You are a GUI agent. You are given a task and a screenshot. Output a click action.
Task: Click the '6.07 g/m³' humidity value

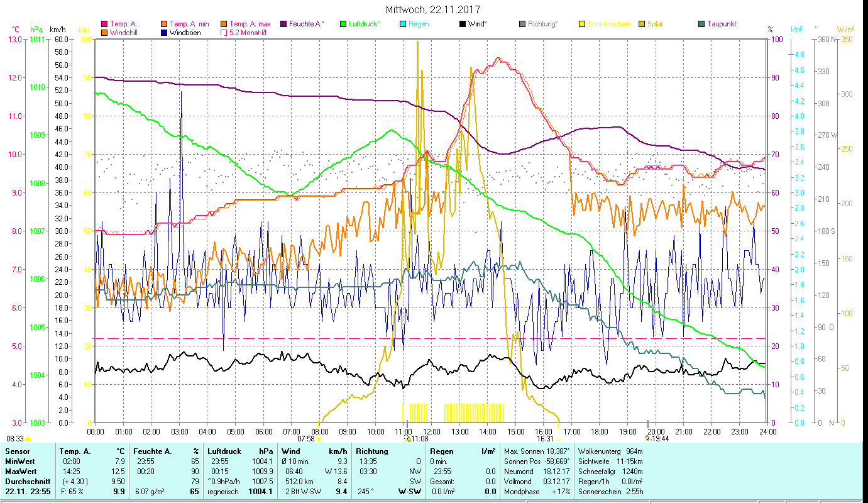pyautogui.click(x=151, y=492)
